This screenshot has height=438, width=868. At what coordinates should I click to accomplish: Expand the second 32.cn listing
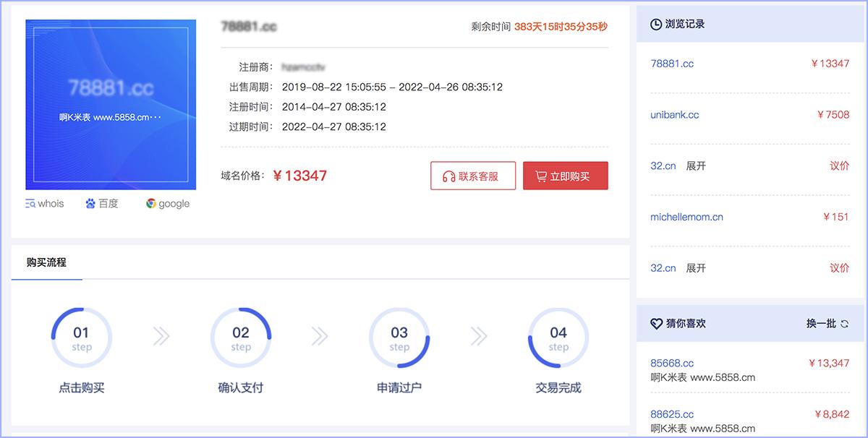coord(695,267)
